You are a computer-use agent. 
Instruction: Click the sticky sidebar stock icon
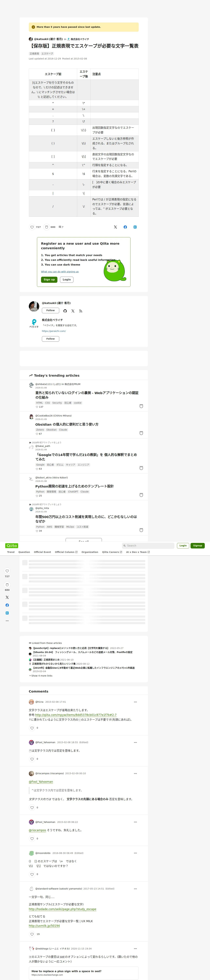pyautogui.click(x=7, y=585)
